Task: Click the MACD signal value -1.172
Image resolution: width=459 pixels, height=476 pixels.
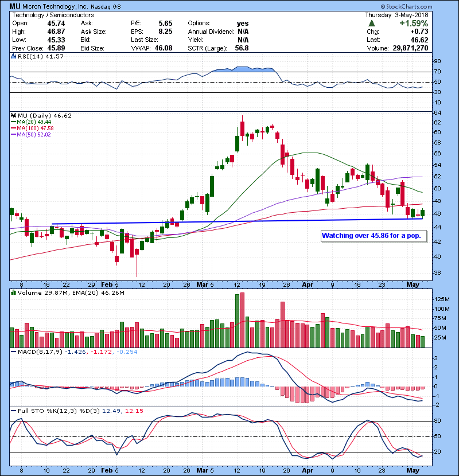Action: (x=101, y=352)
